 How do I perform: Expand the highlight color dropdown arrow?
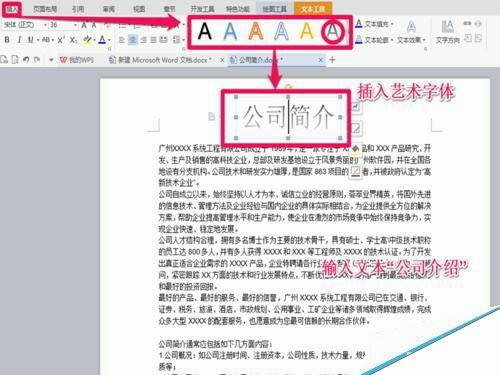pyautogui.click(x=94, y=40)
